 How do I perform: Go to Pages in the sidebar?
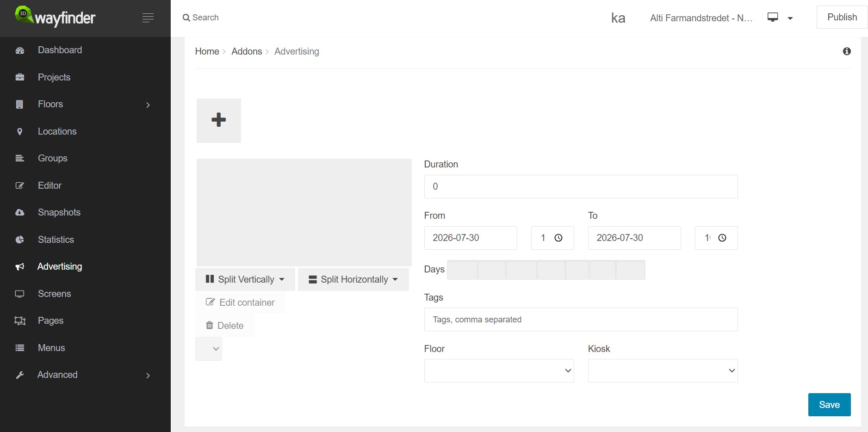[x=50, y=321]
